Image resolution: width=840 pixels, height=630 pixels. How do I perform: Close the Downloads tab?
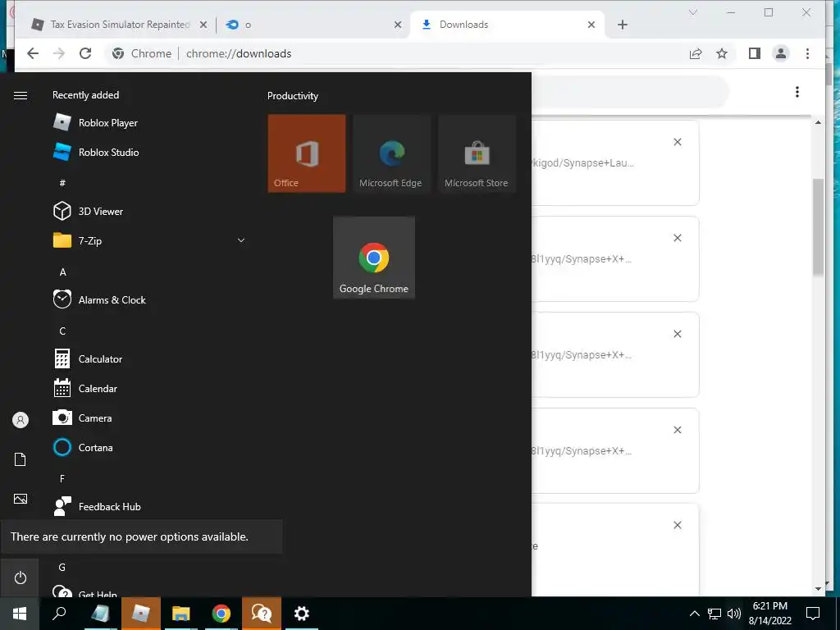coord(591,25)
